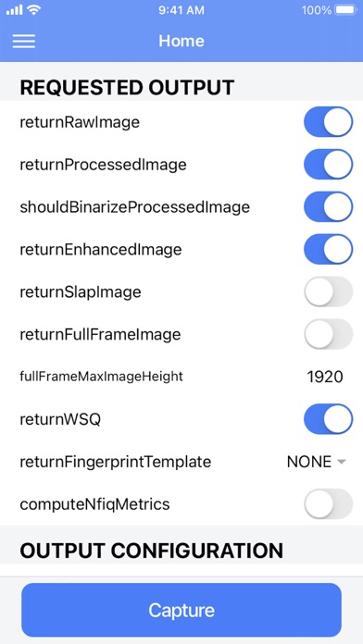The height and width of the screenshot is (644, 363).
Task: Turn off returnProcessedImage toggle
Action: pyautogui.click(x=328, y=165)
